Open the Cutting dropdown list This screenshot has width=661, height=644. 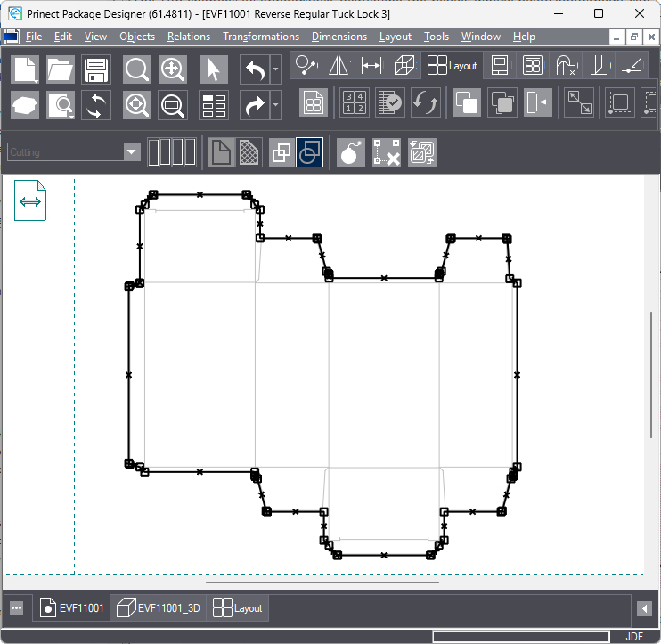(133, 152)
